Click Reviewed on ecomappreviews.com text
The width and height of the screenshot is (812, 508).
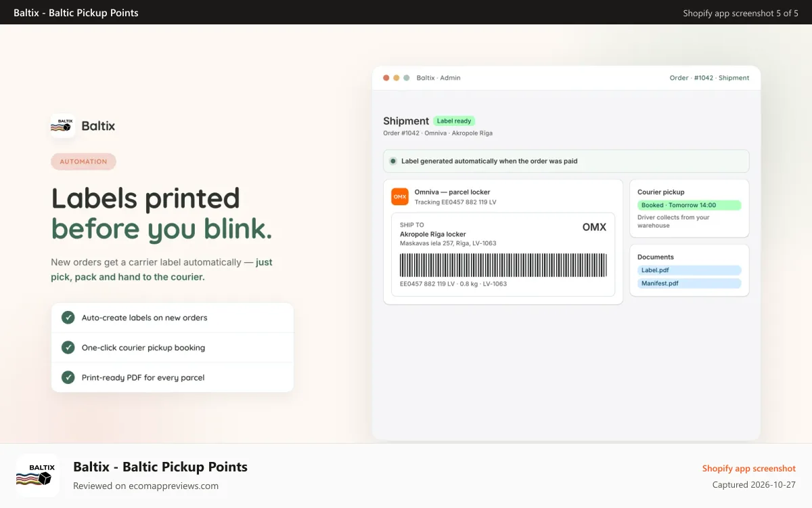(145, 486)
